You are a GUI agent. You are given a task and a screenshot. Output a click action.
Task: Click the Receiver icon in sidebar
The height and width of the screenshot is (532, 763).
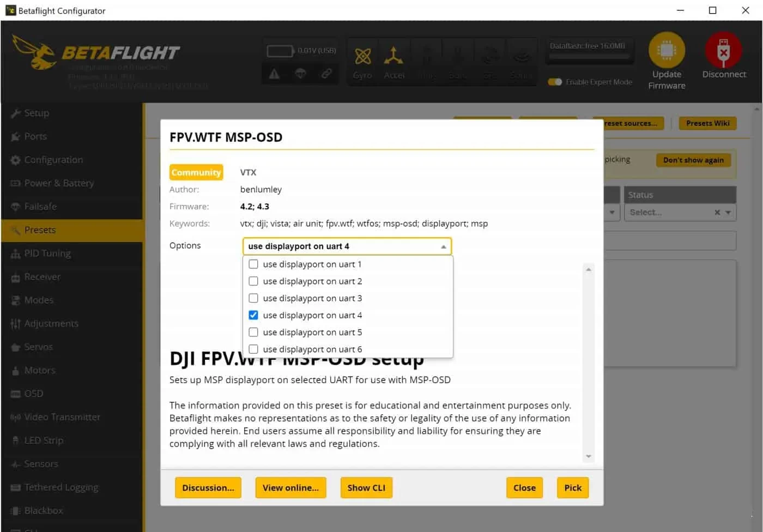coord(16,277)
